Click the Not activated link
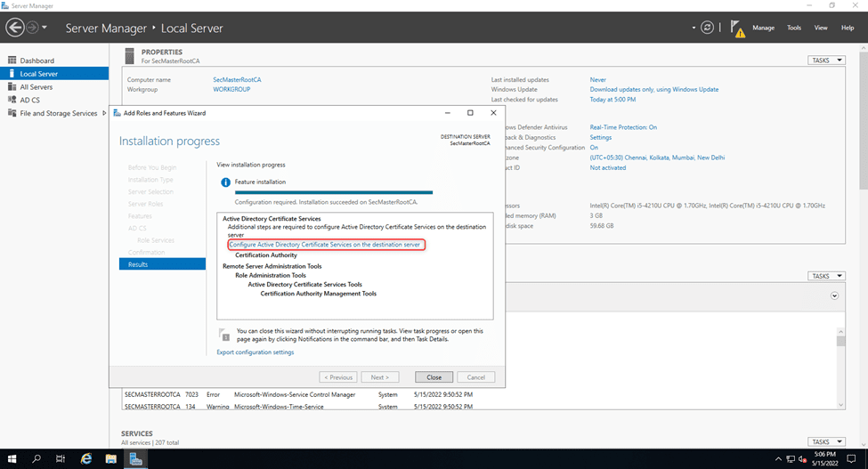 (x=608, y=168)
